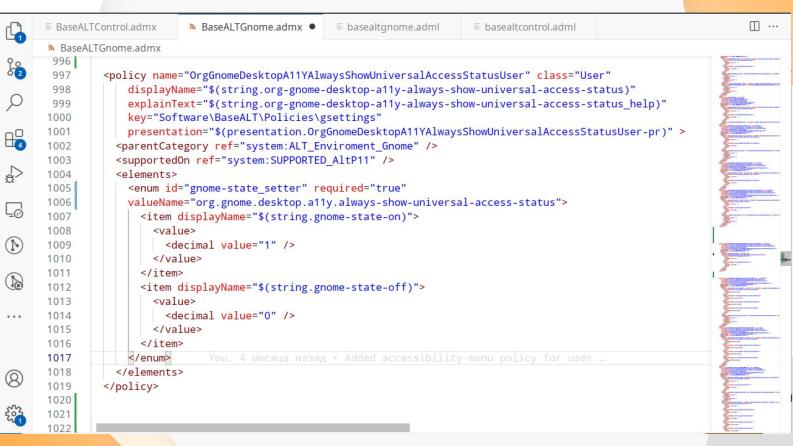Split the editor to the right
This screenshot has height=446, width=793.
click(x=754, y=26)
